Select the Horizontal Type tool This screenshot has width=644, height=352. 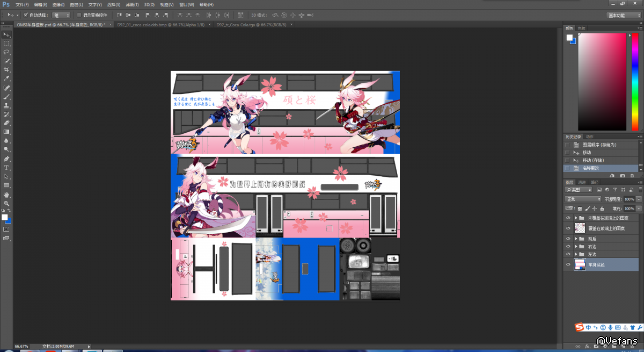pos(6,168)
